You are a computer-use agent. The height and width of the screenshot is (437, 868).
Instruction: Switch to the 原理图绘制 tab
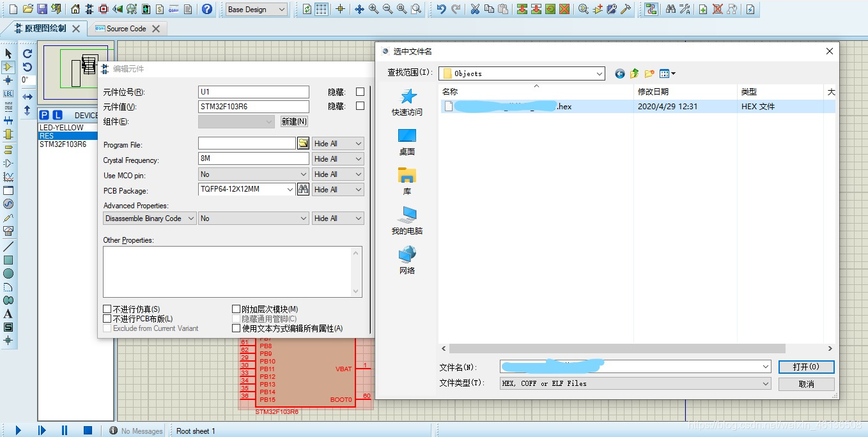[x=45, y=29]
